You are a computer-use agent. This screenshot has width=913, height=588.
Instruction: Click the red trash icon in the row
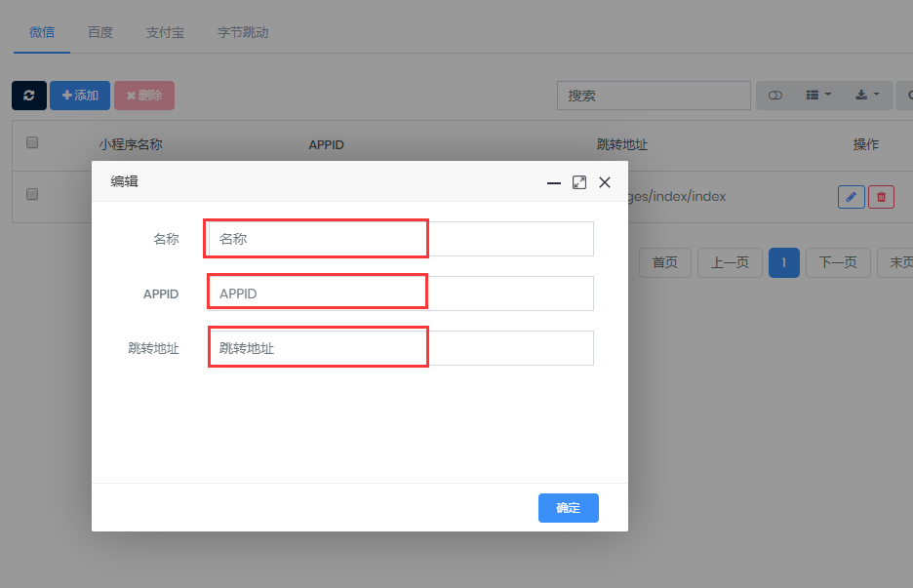[881, 196]
